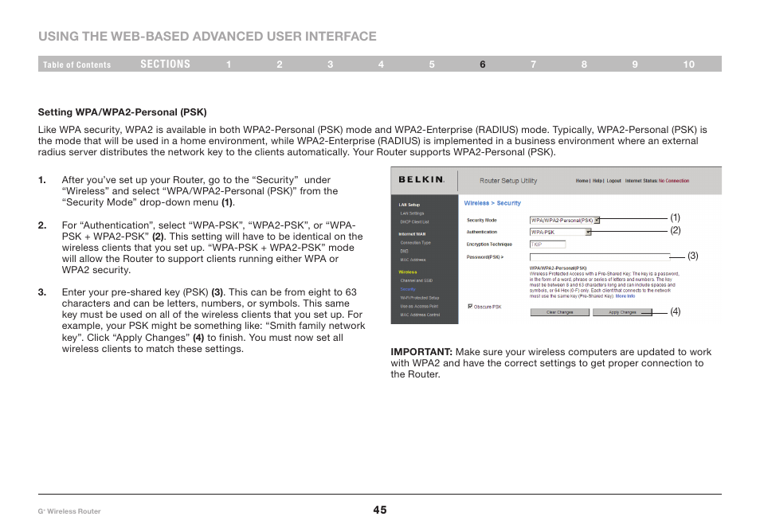Click the 'IMPORTANT:' note text

421,352
